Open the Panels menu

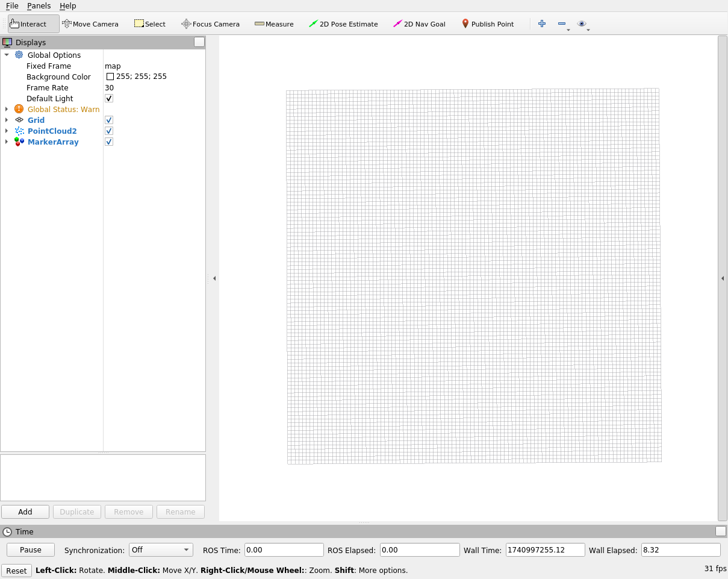(39, 5)
